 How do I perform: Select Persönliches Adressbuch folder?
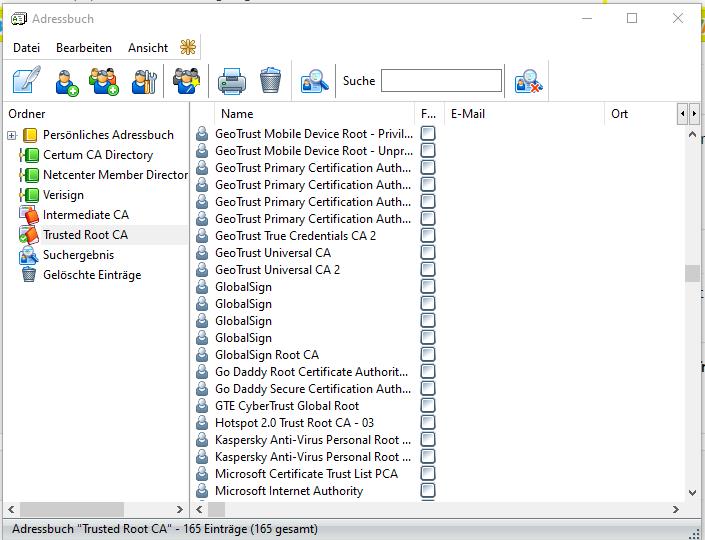(108, 135)
